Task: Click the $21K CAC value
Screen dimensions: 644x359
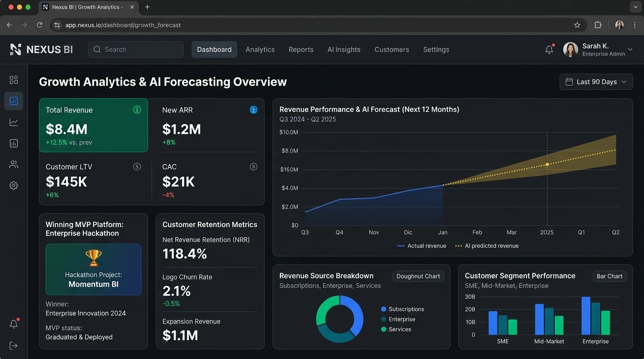Action: [178, 181]
